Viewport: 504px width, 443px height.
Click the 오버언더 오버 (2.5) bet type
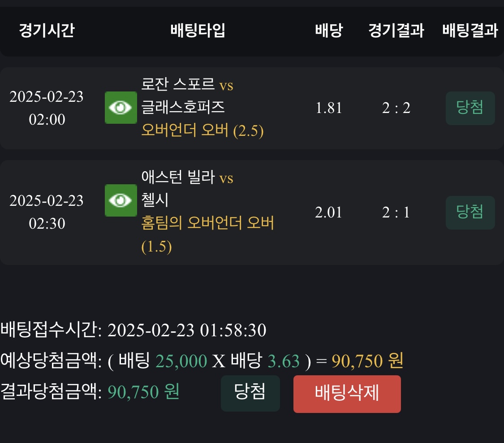[202, 131]
